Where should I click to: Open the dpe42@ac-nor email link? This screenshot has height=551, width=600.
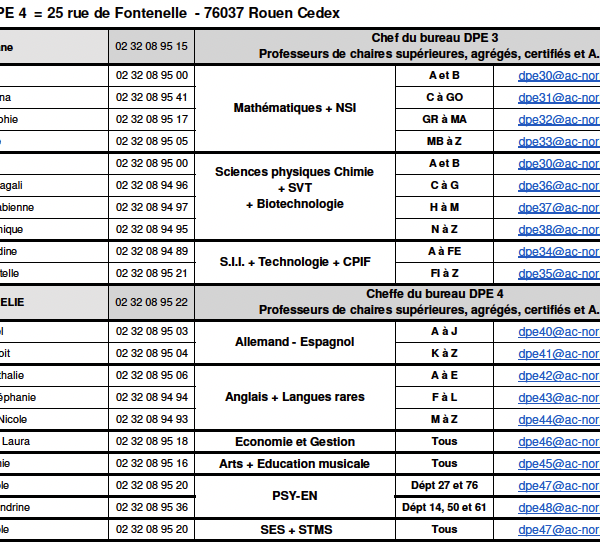(x=559, y=376)
